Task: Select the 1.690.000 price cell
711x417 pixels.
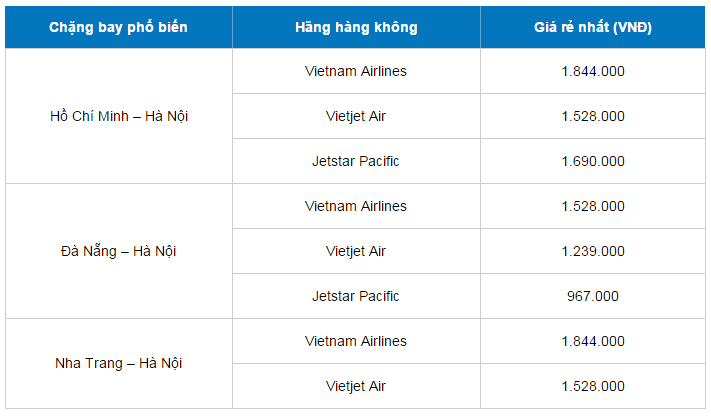Action: tap(593, 161)
